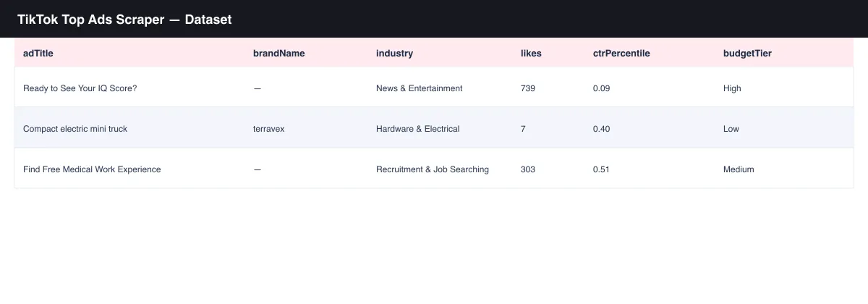
Task: Click the brandName dash in Medical Work Experience row
Action: click(x=257, y=169)
